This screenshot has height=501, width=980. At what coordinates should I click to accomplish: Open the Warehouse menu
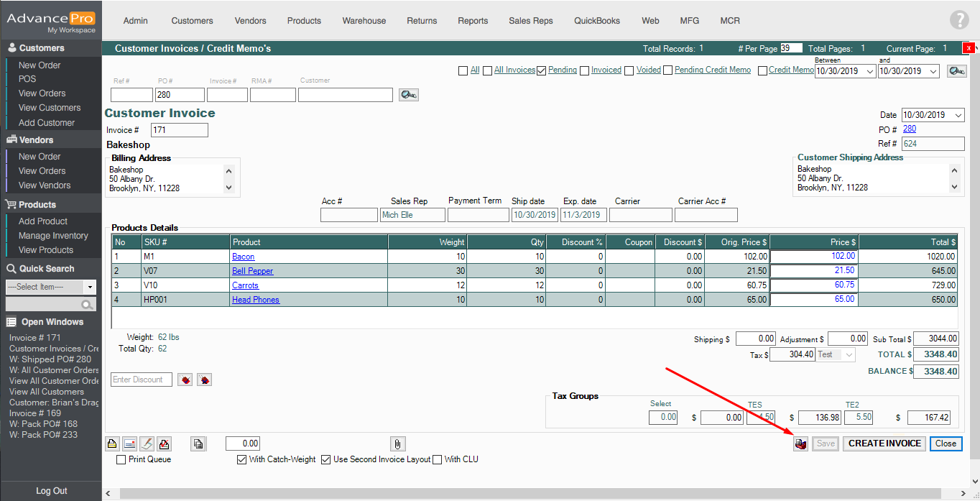[x=364, y=21]
